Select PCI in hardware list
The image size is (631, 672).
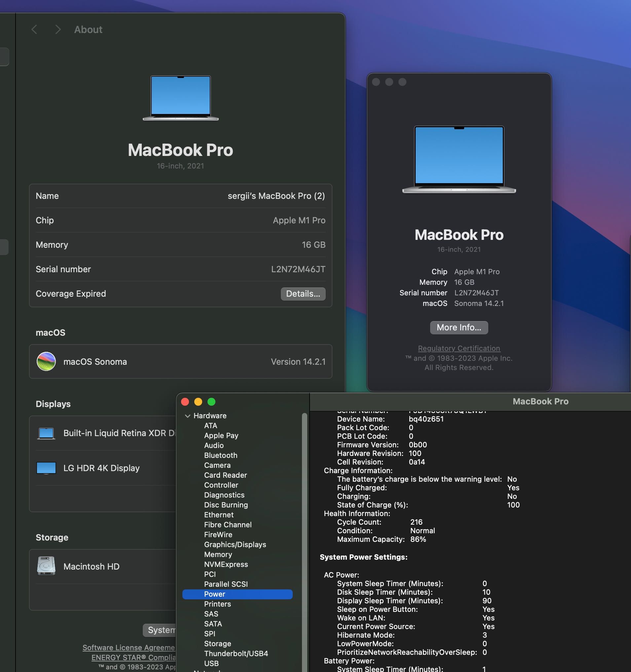[210, 574]
